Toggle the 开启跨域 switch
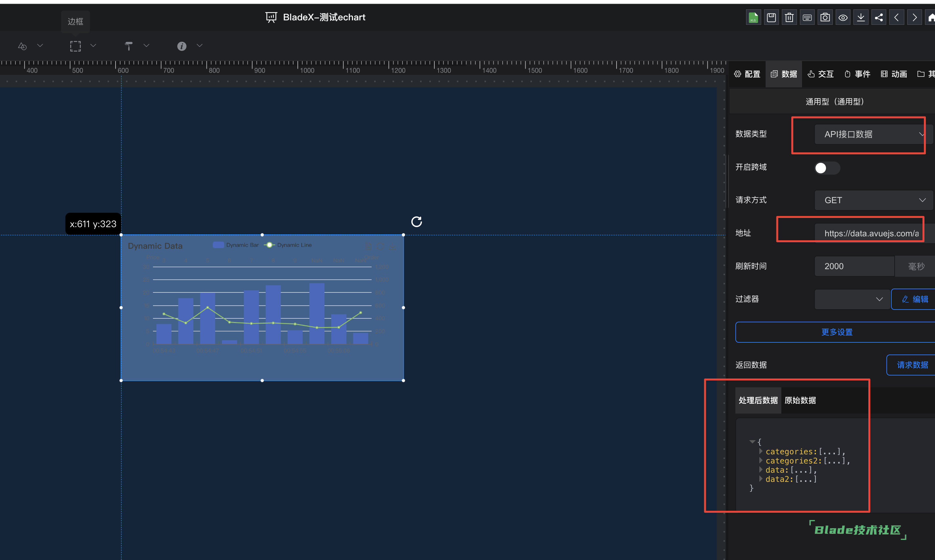Image resolution: width=935 pixels, height=560 pixels. [827, 168]
